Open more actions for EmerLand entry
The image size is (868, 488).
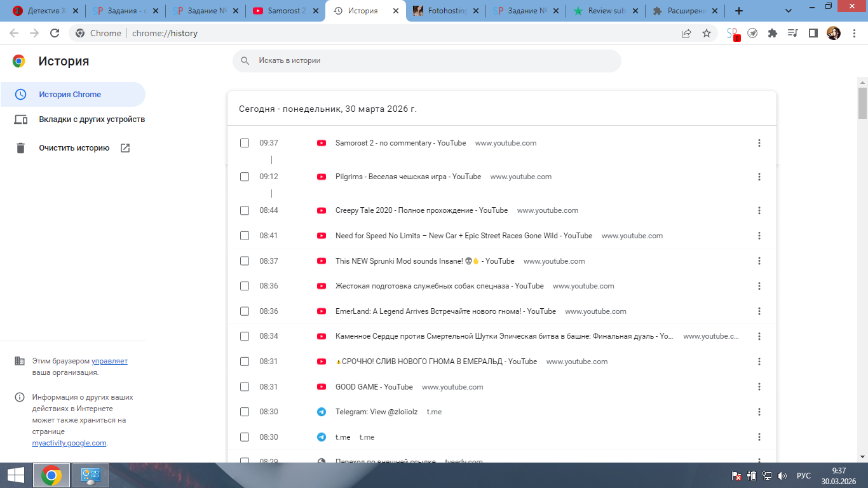(x=759, y=311)
